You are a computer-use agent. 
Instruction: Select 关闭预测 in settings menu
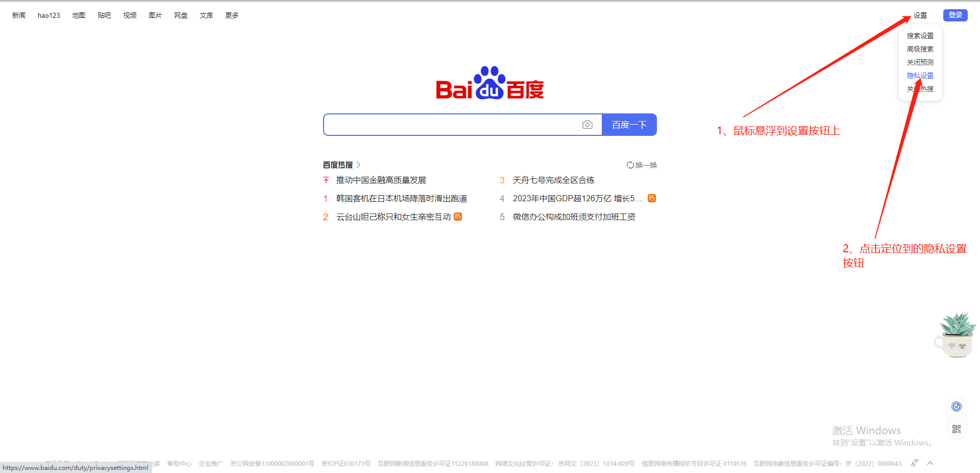(920, 62)
